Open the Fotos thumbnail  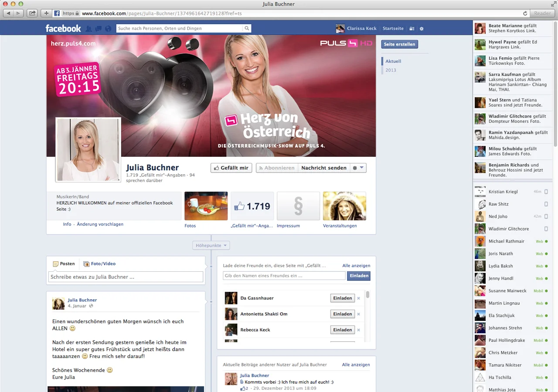[206, 206]
